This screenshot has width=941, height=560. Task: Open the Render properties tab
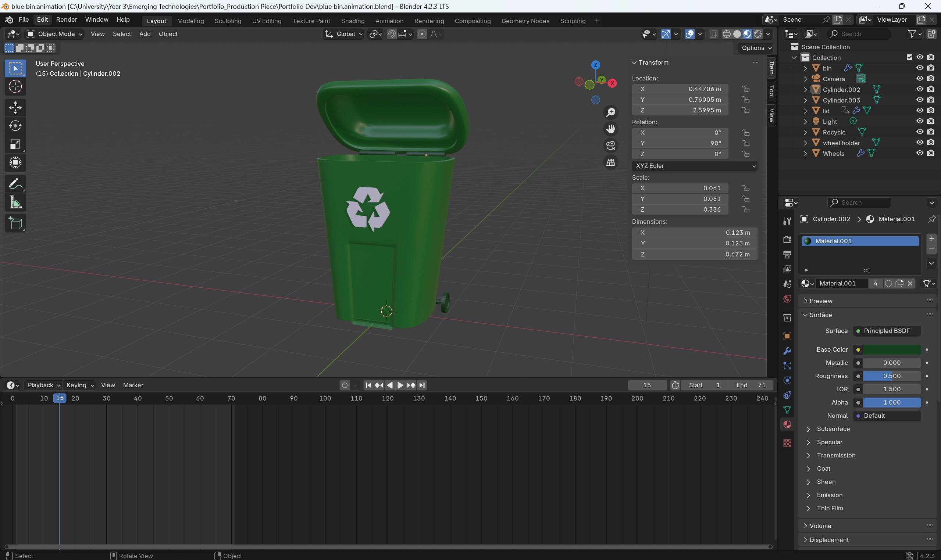click(x=787, y=240)
